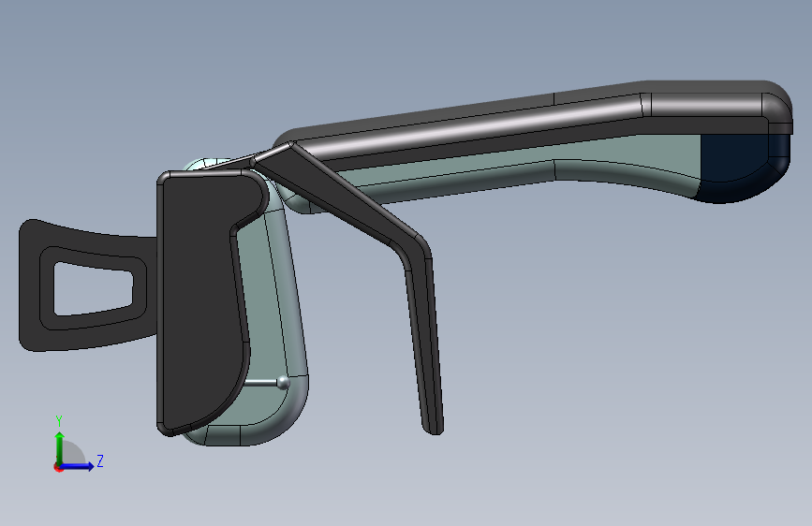Select the small sphere on the lower body

283,383
